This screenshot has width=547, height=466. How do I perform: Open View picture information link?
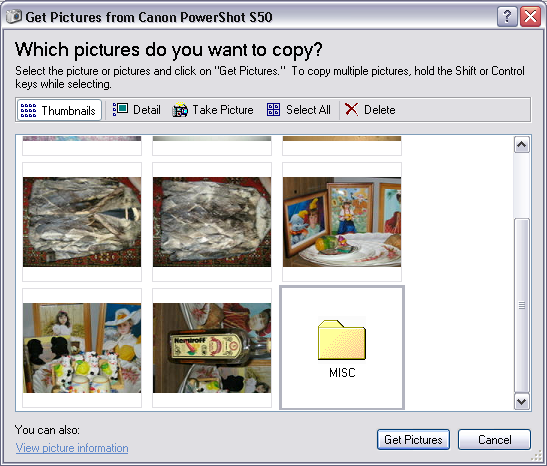pos(72,448)
